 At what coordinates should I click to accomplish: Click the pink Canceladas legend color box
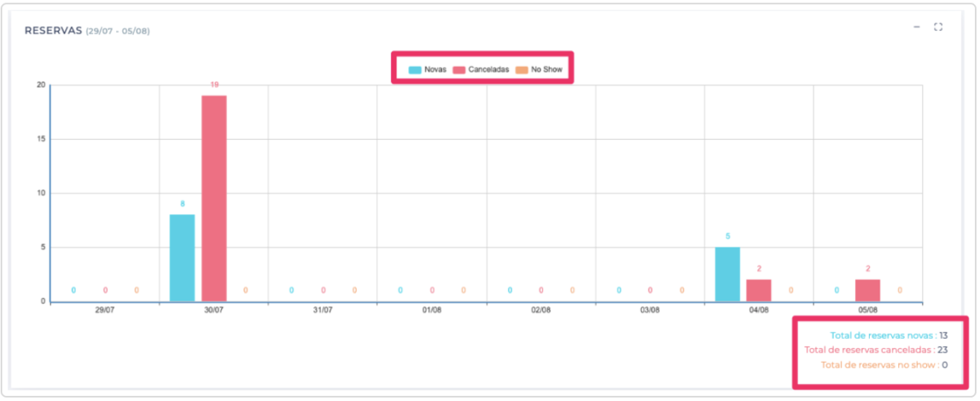pos(459,70)
